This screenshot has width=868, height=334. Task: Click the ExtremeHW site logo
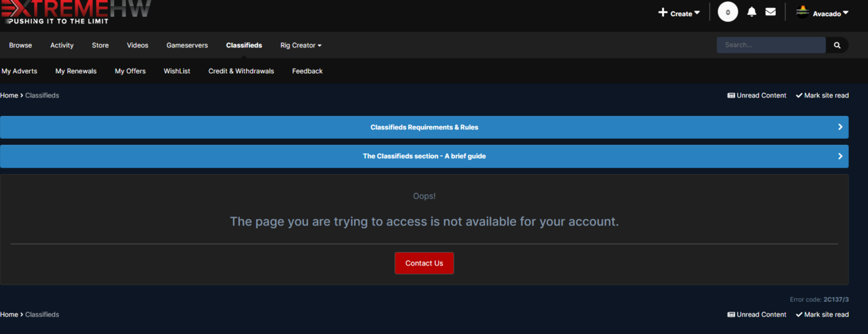[76, 12]
